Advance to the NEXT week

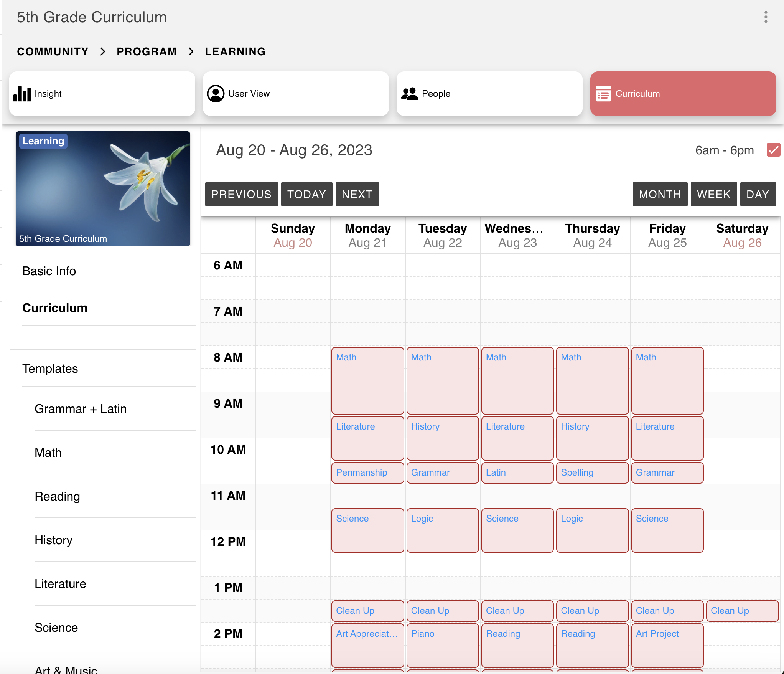357,194
